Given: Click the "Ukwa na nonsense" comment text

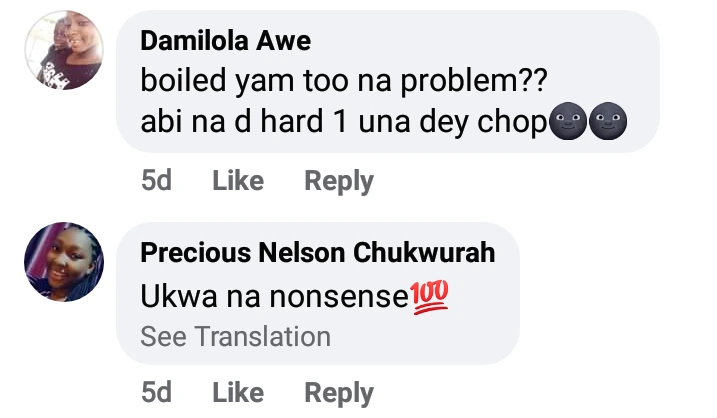Looking at the screenshot, I should tap(274, 296).
